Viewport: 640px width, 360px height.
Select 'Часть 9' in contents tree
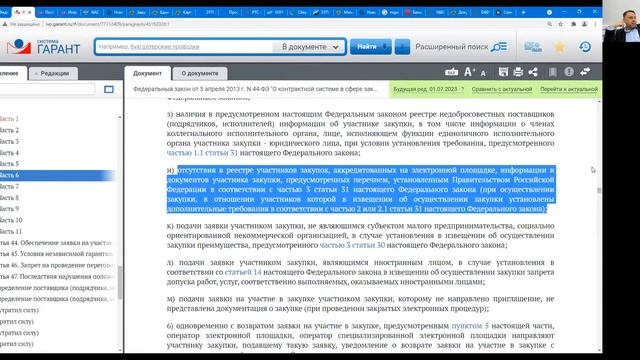pyautogui.click(x=10, y=209)
